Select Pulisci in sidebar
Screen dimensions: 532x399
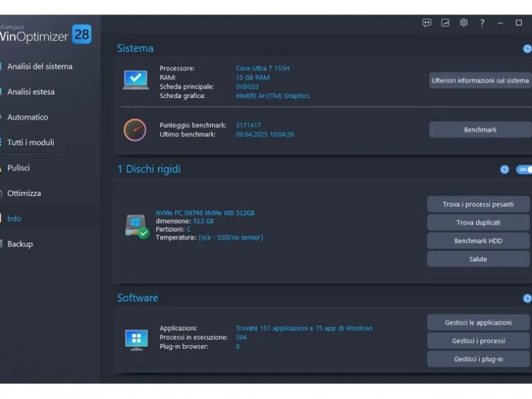(x=19, y=168)
